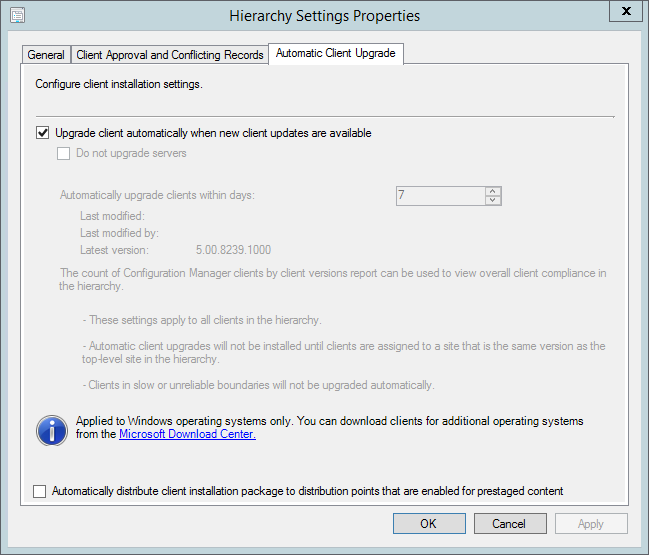Viewport: 649px width, 555px height.
Task: Enable automatic distribution to prestaged points
Action: tap(40, 491)
